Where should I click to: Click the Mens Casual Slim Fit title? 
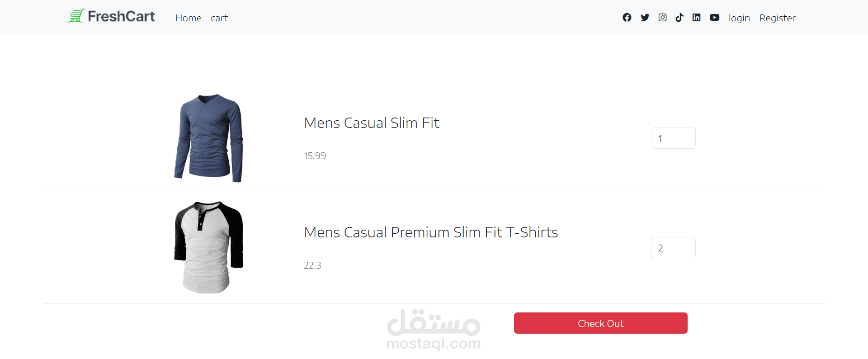point(371,123)
